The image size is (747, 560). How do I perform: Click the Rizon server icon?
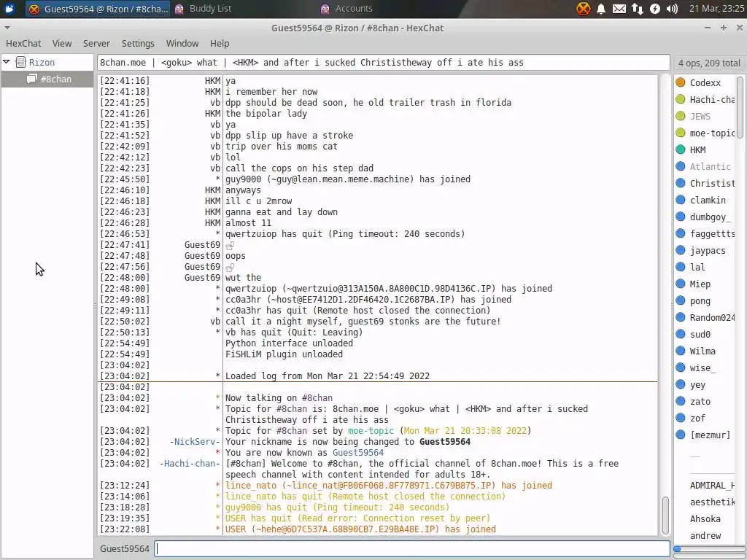point(20,63)
